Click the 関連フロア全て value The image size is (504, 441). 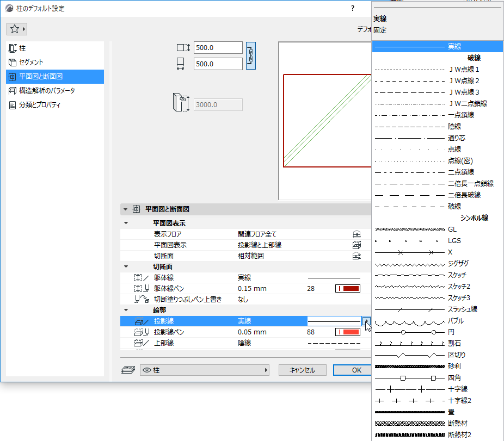tap(257, 234)
